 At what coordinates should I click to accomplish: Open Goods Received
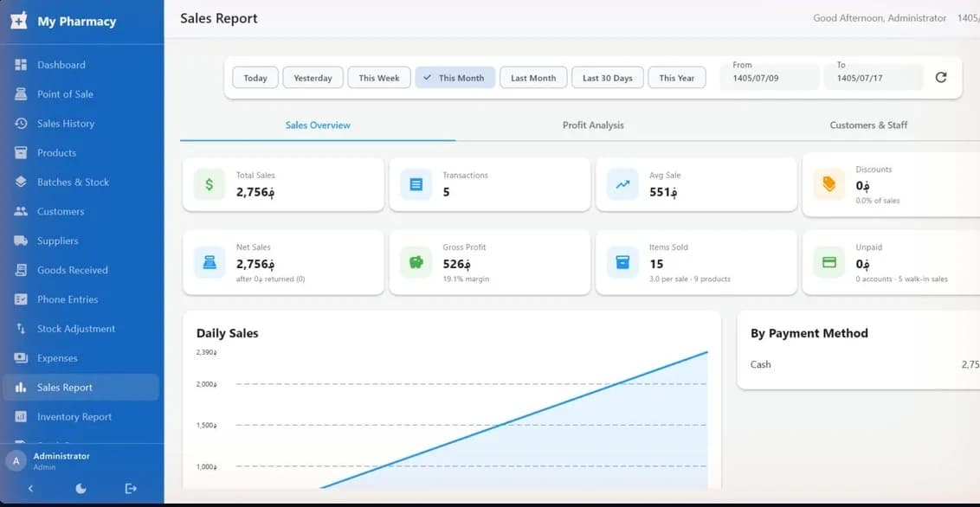click(81, 270)
